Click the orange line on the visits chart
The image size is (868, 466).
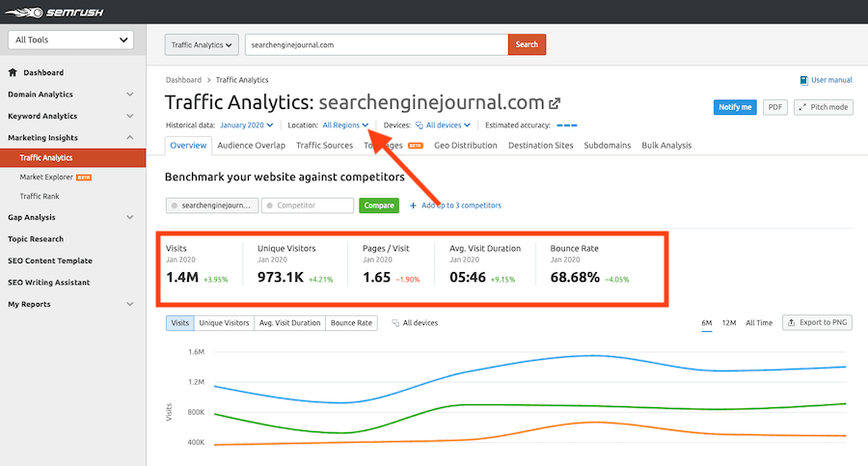point(529,429)
